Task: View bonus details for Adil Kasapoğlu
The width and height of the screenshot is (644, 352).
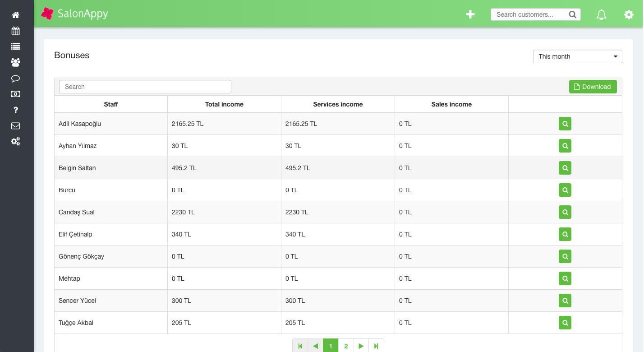Action: click(x=565, y=123)
